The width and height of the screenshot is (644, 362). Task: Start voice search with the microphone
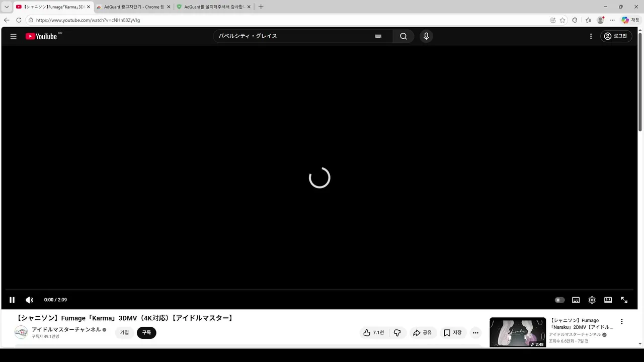(426, 36)
